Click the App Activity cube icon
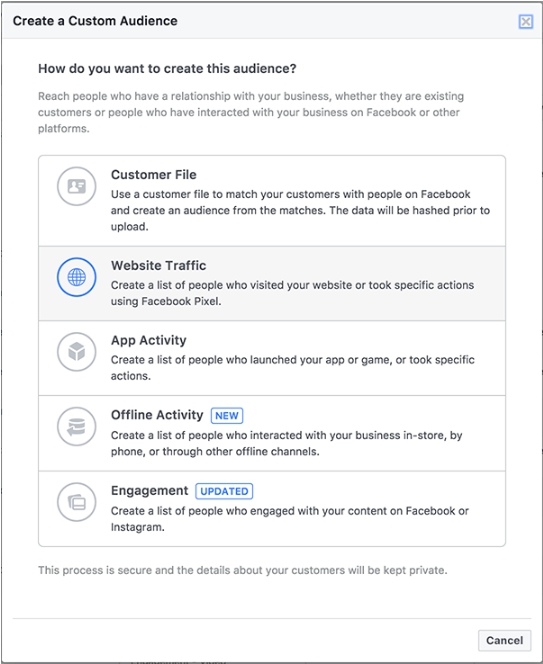 coord(77,351)
